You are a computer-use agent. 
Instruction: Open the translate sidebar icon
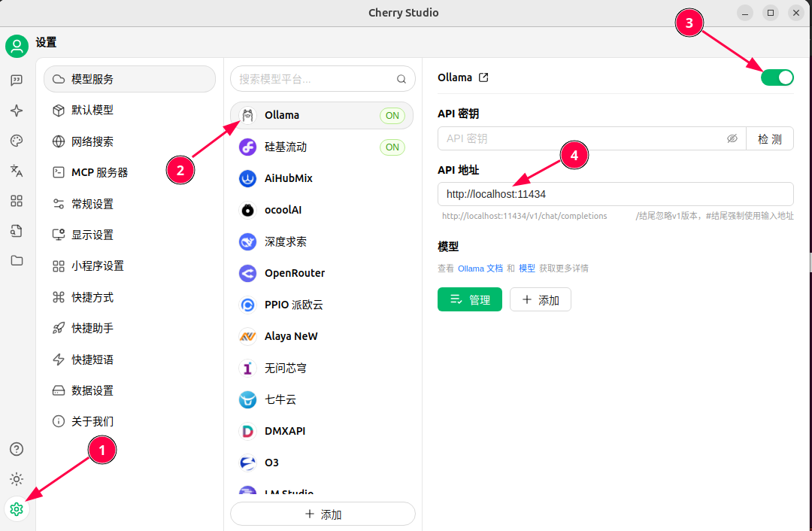point(17,171)
